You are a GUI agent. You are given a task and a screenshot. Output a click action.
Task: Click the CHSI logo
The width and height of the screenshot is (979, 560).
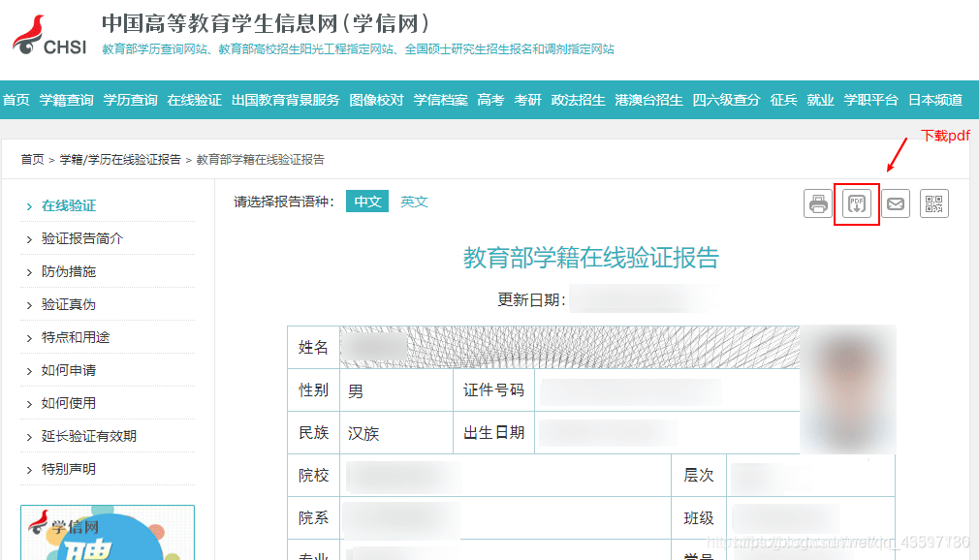pos(49,36)
